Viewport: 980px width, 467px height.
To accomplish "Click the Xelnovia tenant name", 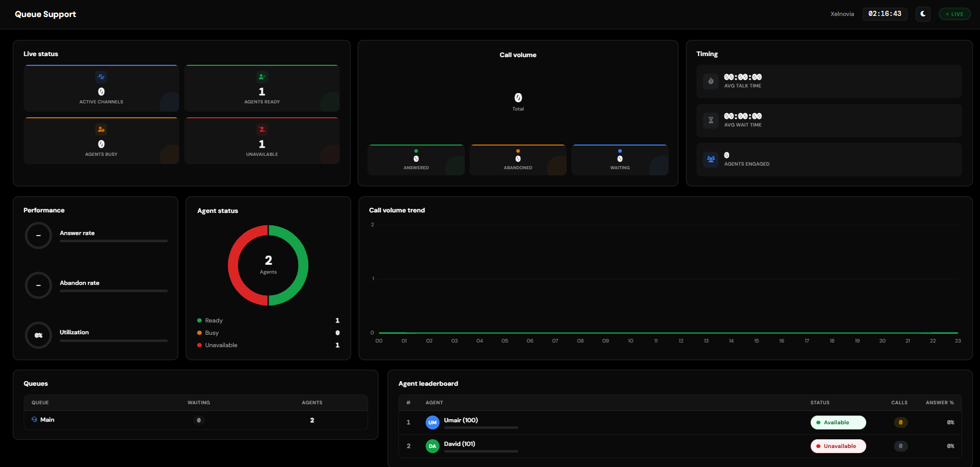I will click(842, 14).
